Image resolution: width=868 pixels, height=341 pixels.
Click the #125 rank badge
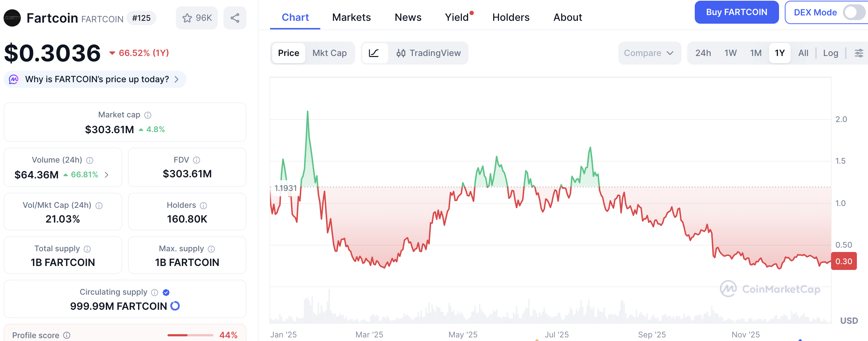[142, 18]
